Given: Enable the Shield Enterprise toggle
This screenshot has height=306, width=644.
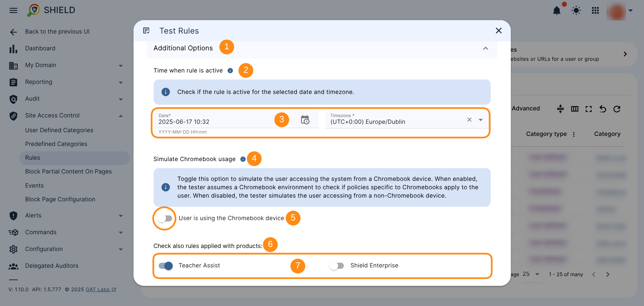Looking at the screenshot, I should (337, 266).
